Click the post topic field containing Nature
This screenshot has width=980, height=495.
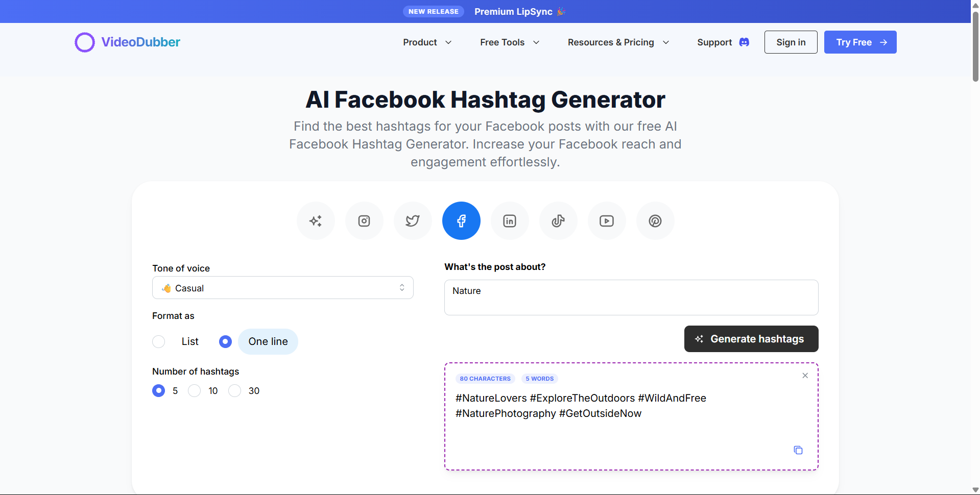(631, 298)
